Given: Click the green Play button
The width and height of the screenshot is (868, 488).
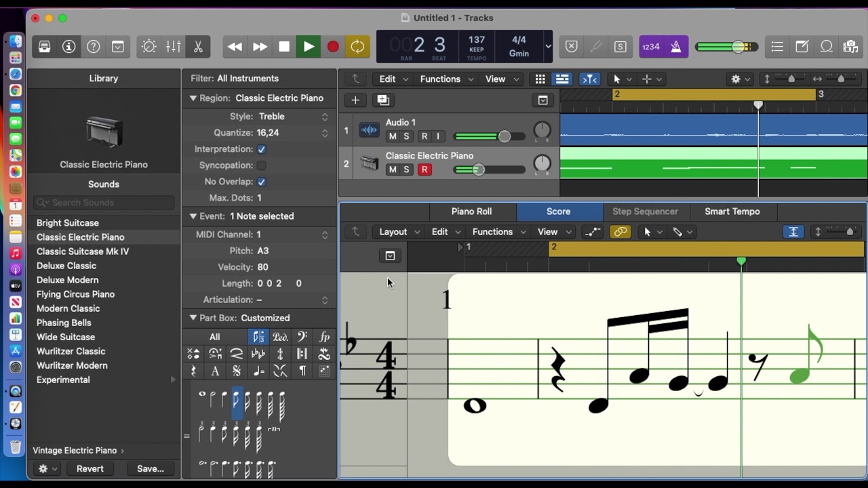Looking at the screenshot, I should (x=309, y=47).
